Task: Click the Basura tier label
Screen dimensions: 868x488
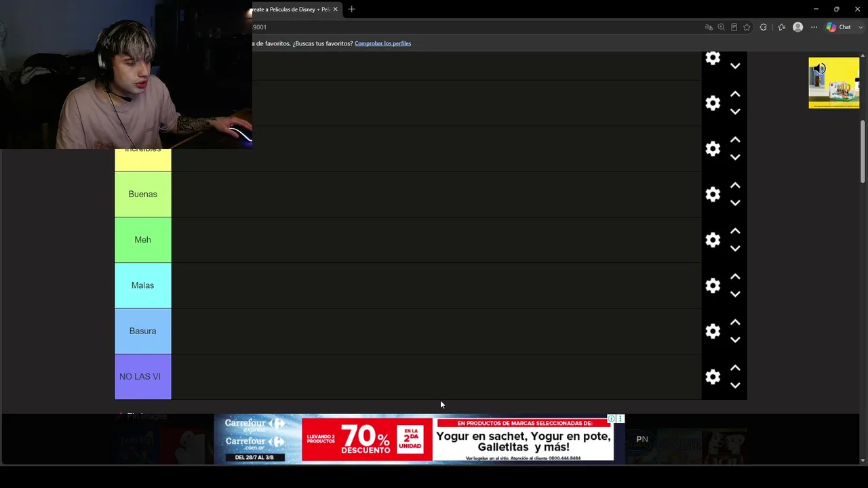Action: (x=142, y=331)
